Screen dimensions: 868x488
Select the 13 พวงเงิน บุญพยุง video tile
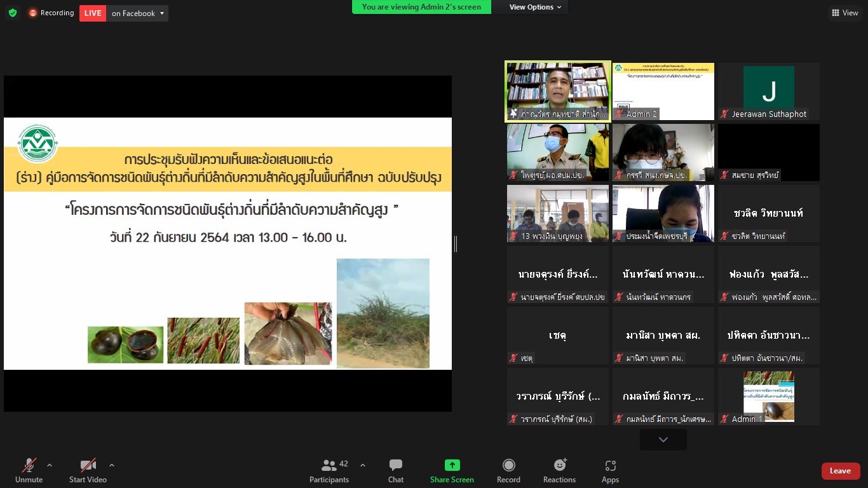tap(558, 213)
